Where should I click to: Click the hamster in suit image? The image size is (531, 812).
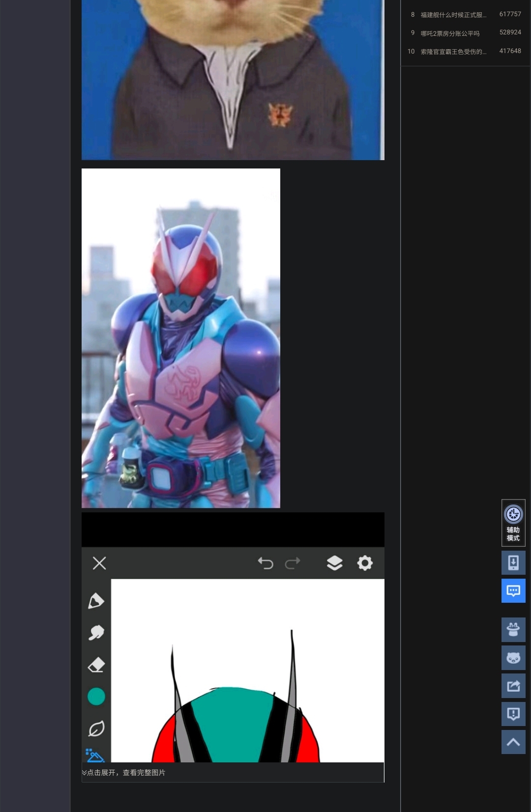233,80
